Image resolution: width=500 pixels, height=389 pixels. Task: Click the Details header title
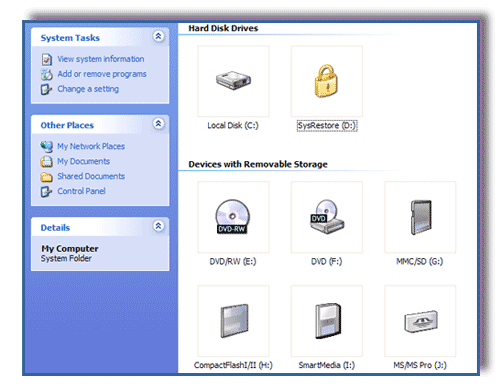tap(55, 228)
